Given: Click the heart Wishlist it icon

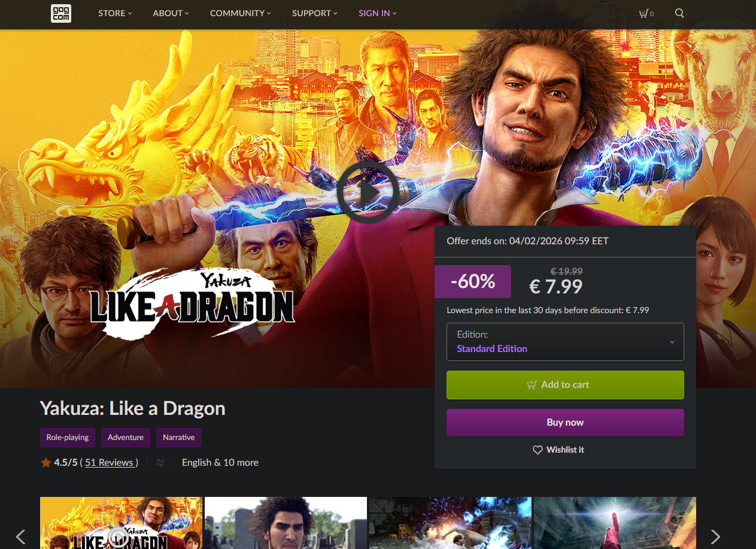Looking at the screenshot, I should tap(538, 450).
